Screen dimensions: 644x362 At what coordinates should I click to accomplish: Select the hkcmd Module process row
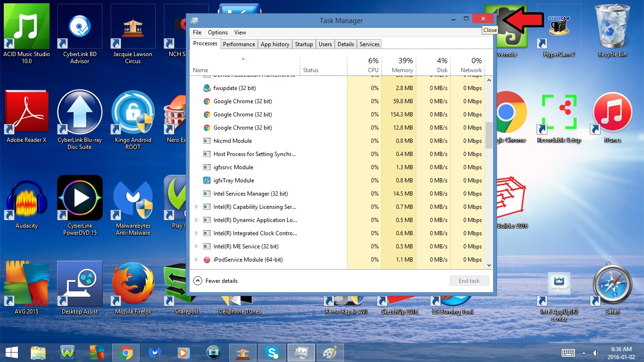338,141
